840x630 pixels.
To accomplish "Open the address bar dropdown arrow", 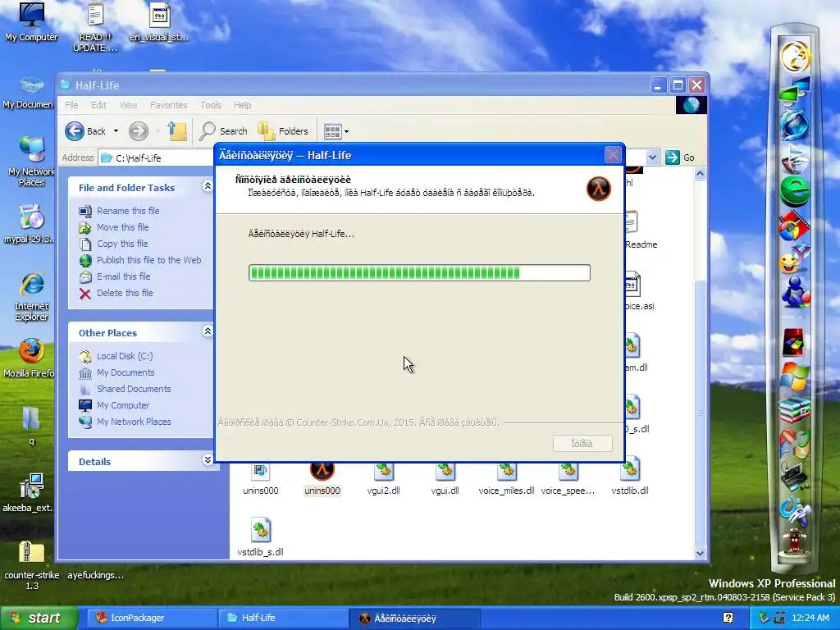I will pyautogui.click(x=652, y=157).
